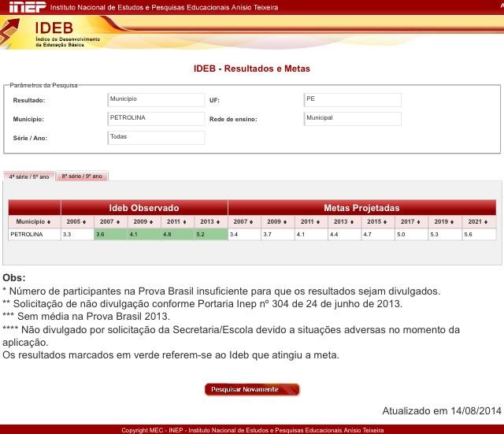Screen dimensions: 504x434
Task: Click the PETROLINA row cell in table
Action: [x=35, y=234]
